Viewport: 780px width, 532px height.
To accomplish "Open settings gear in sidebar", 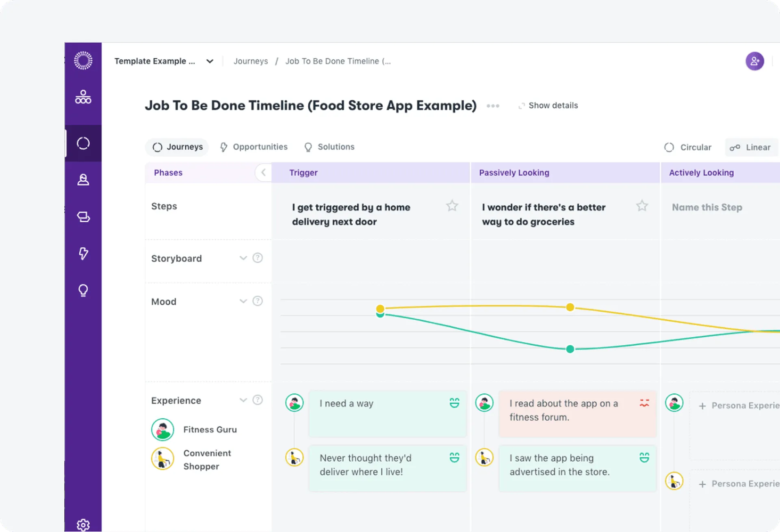I will [83, 525].
